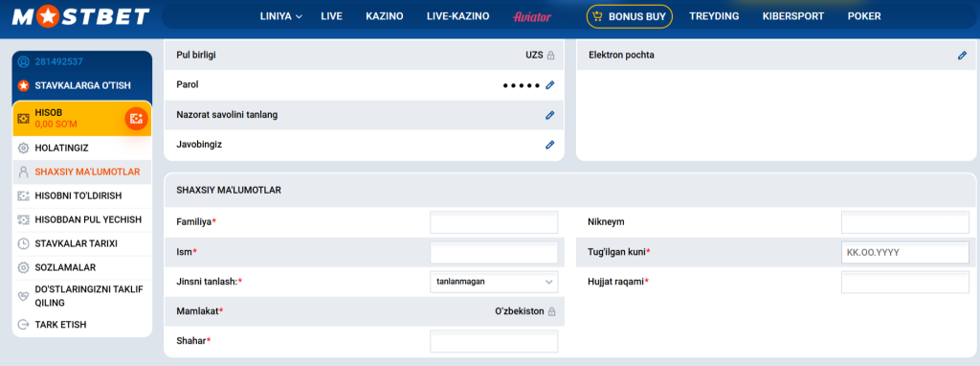Click the withdraw icon beside Hisobdan pul yechish
The height and width of the screenshot is (366, 980).
click(24, 219)
